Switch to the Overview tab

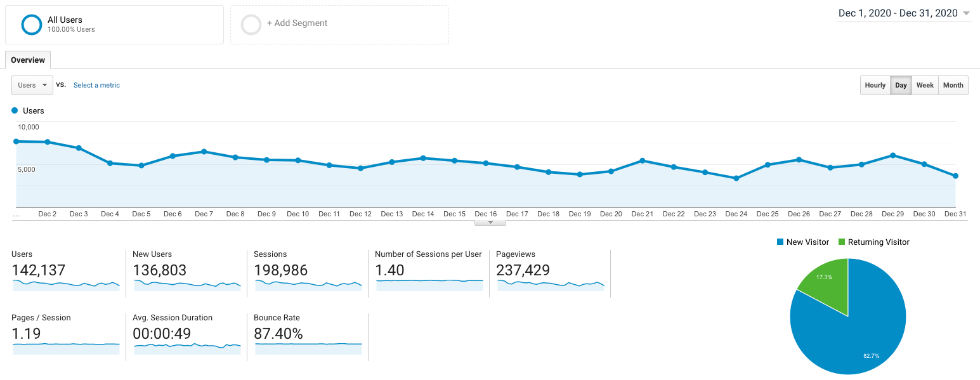point(27,60)
